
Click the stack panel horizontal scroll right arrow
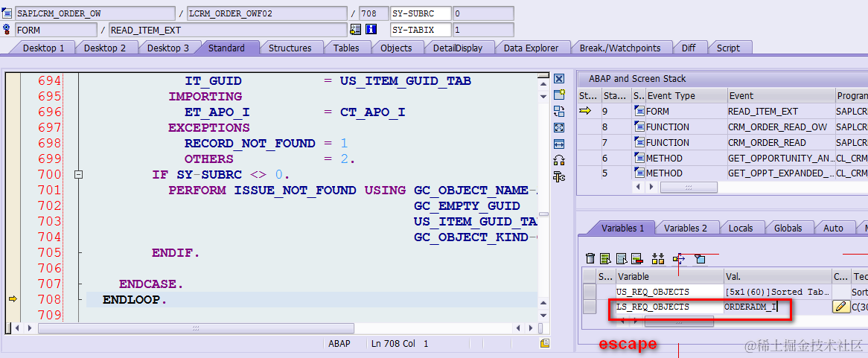[651, 187]
